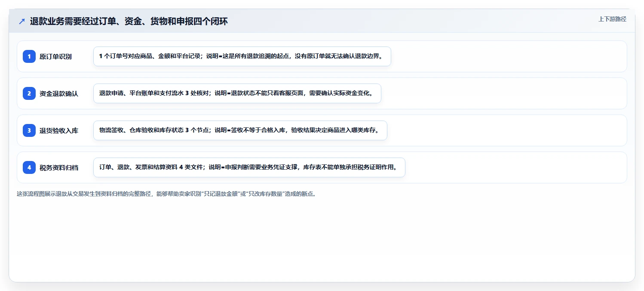Open the description box starting 退款申请、平台账单

pos(237,93)
